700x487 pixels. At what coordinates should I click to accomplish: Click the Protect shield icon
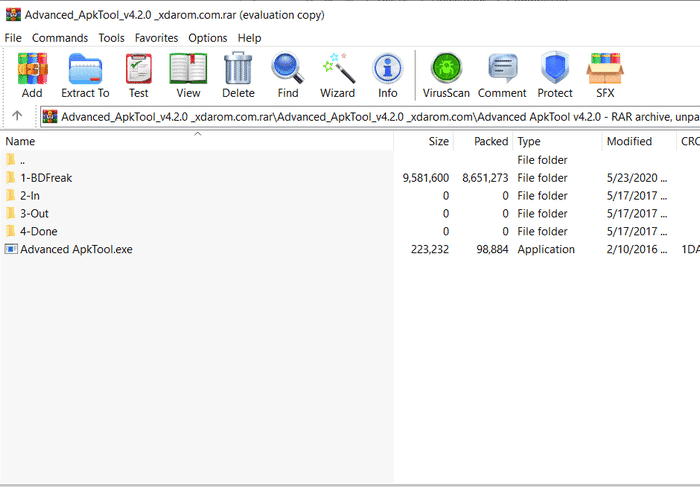pos(555,67)
